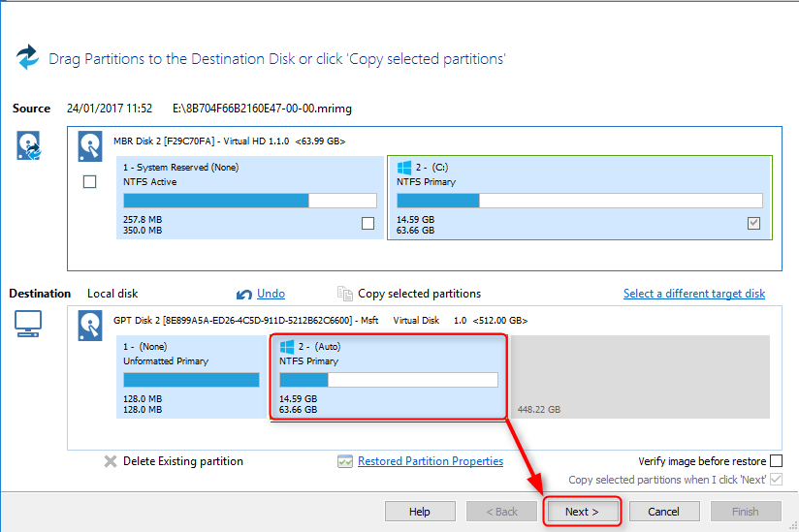Select the GPT Disk 2 hard drive icon

pyautogui.click(x=89, y=326)
